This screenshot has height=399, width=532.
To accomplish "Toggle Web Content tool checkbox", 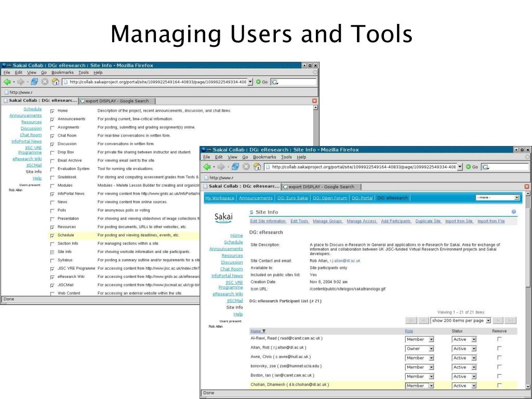I will coord(52,294).
